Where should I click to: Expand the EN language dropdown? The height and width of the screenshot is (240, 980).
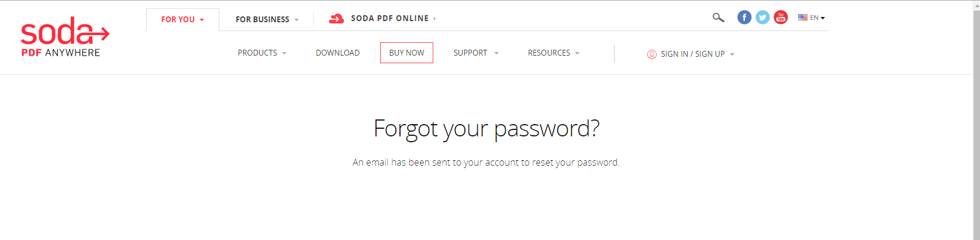[817, 18]
